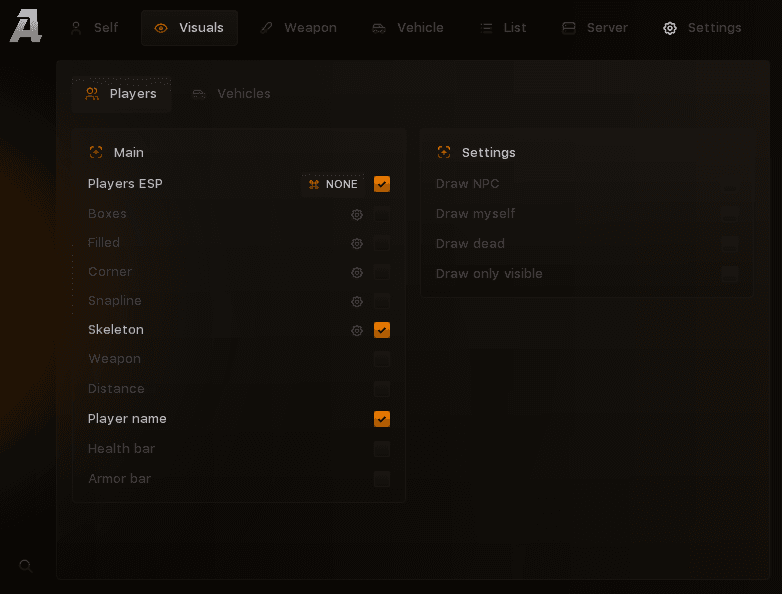
Task: Switch to the Vehicles sub-tab
Action: click(x=232, y=94)
